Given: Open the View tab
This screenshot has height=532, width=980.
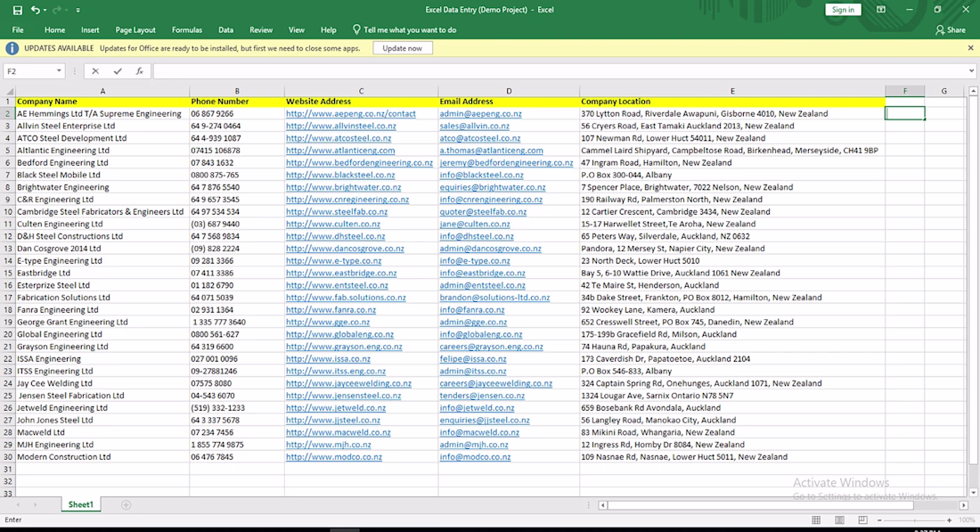Looking at the screenshot, I should 297,30.
